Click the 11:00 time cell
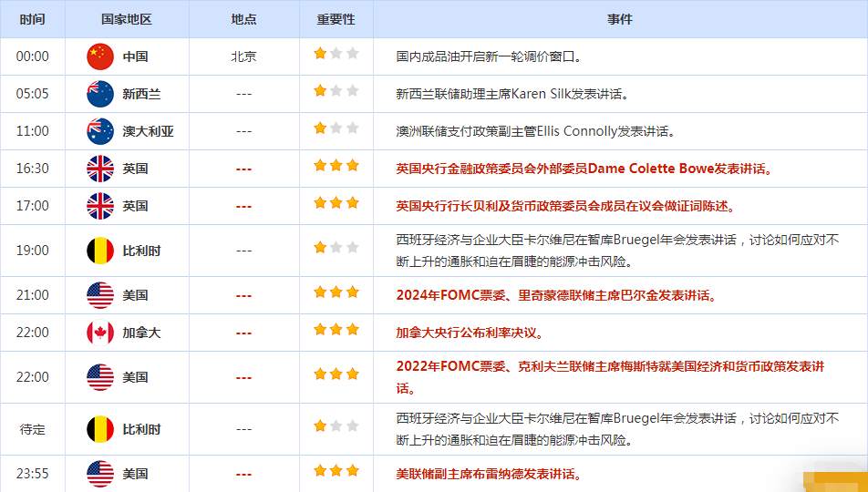868x492 pixels. click(x=32, y=131)
